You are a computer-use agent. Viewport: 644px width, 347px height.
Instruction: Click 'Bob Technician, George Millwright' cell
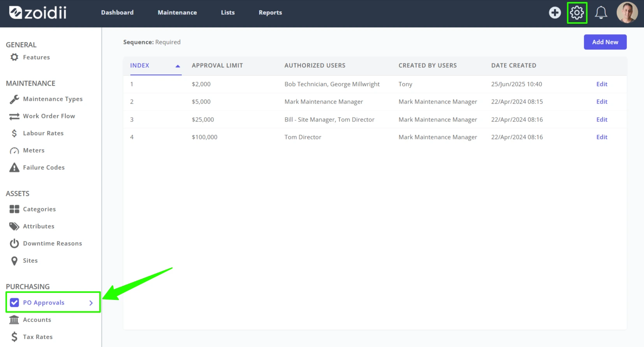(x=332, y=84)
